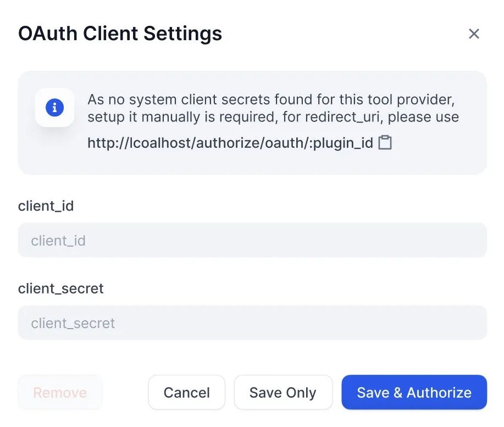Click the client_id field label
The height and width of the screenshot is (427, 504).
pos(46,206)
